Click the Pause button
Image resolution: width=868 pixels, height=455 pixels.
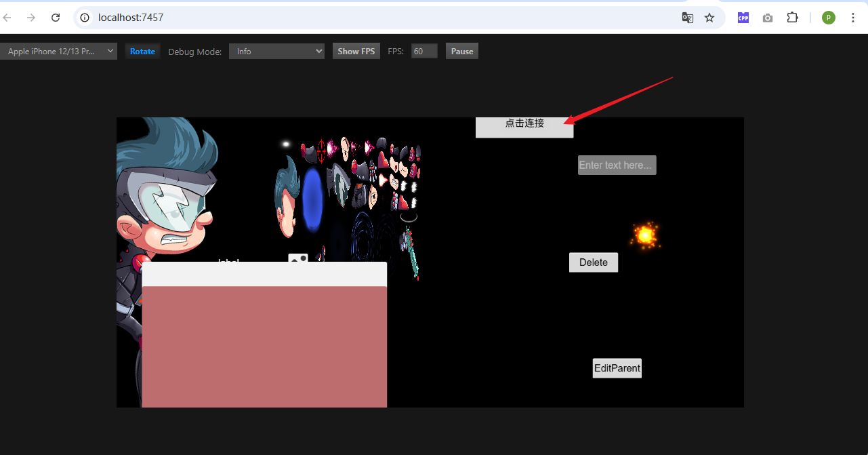pyautogui.click(x=462, y=52)
